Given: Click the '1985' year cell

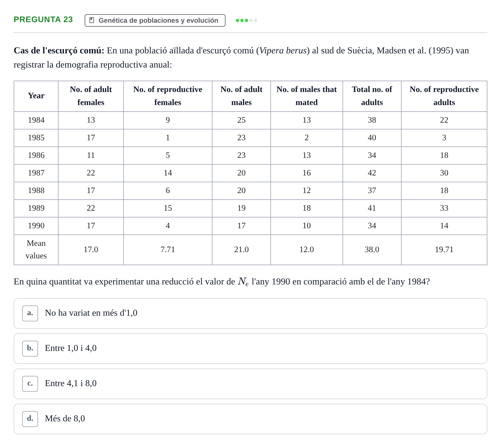Looking at the screenshot, I should [36, 138].
